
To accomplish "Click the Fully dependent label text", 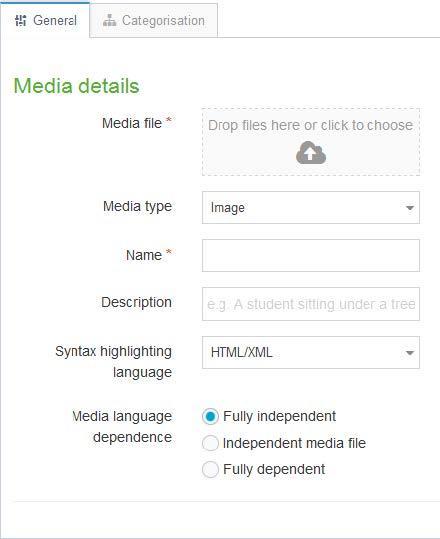I will point(274,469).
